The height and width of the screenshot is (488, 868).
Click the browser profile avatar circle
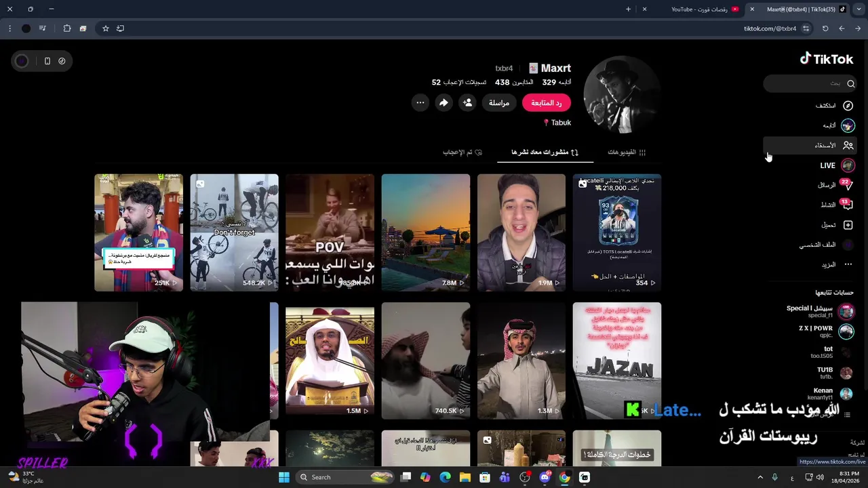pyautogui.click(x=26, y=28)
